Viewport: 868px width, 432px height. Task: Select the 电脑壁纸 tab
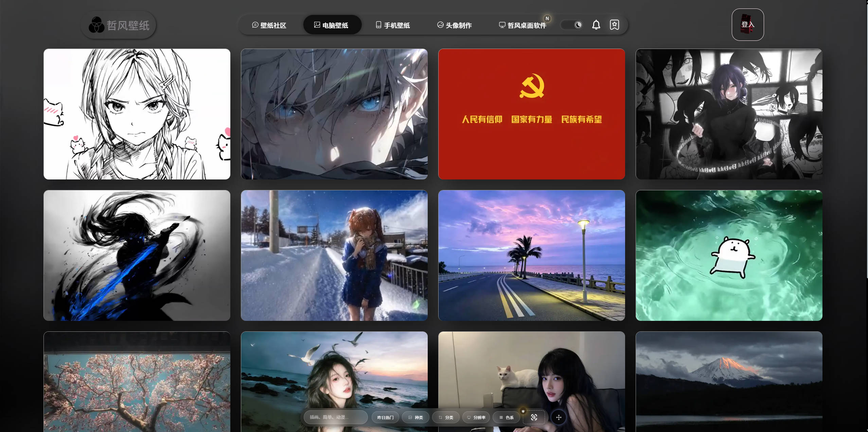[332, 25]
